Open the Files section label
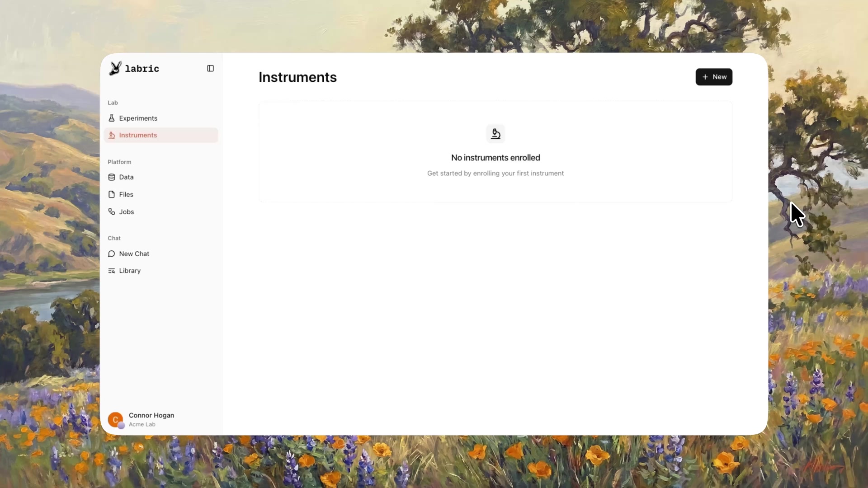This screenshot has width=868, height=488. pos(126,194)
